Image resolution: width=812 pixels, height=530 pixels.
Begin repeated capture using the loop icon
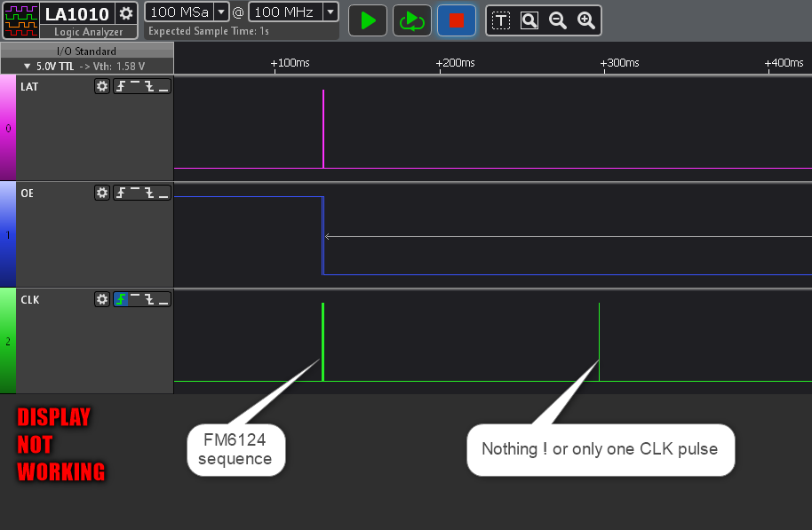[411, 20]
